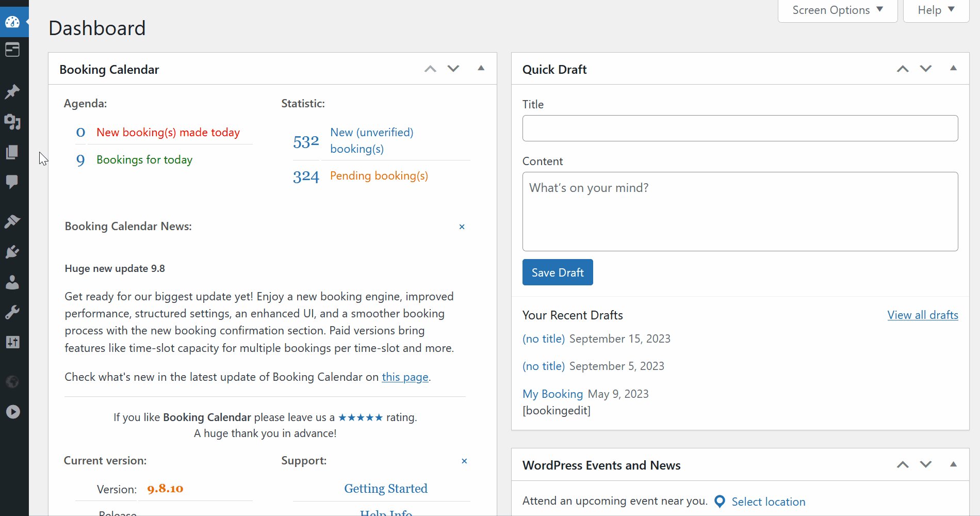Move Booking Calendar widget down
Screen dimensions: 980x516
click(x=453, y=69)
